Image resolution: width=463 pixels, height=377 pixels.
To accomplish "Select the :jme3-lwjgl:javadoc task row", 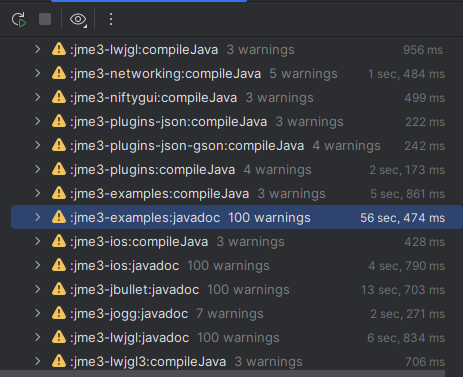I will 237,338.
